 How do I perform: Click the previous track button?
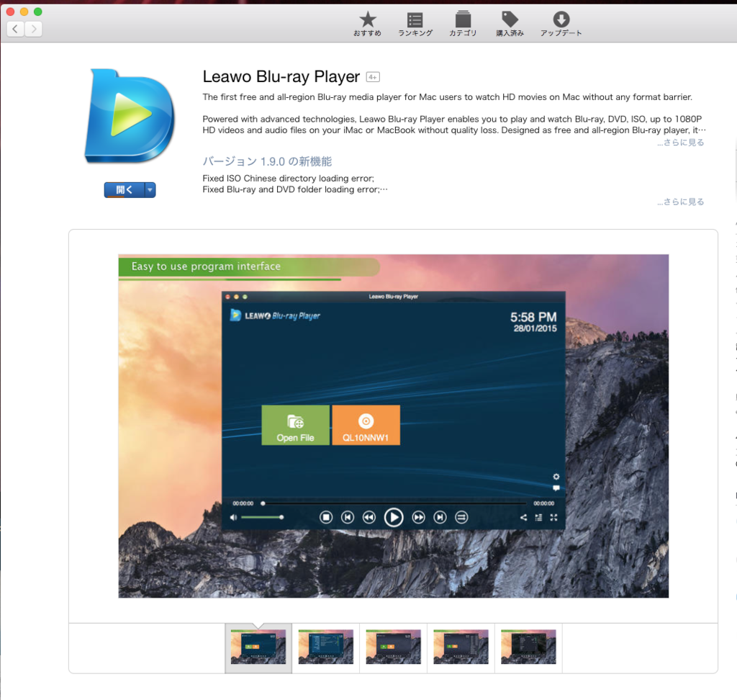[348, 518]
